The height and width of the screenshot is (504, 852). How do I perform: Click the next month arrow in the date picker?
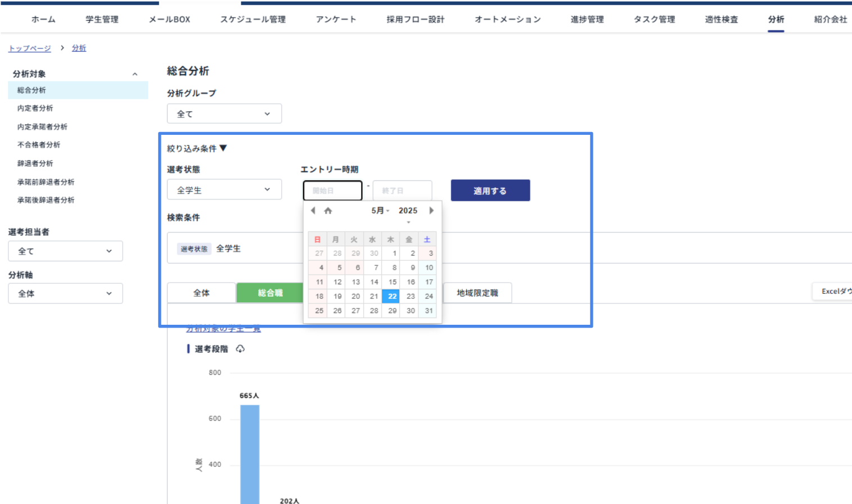(x=431, y=210)
